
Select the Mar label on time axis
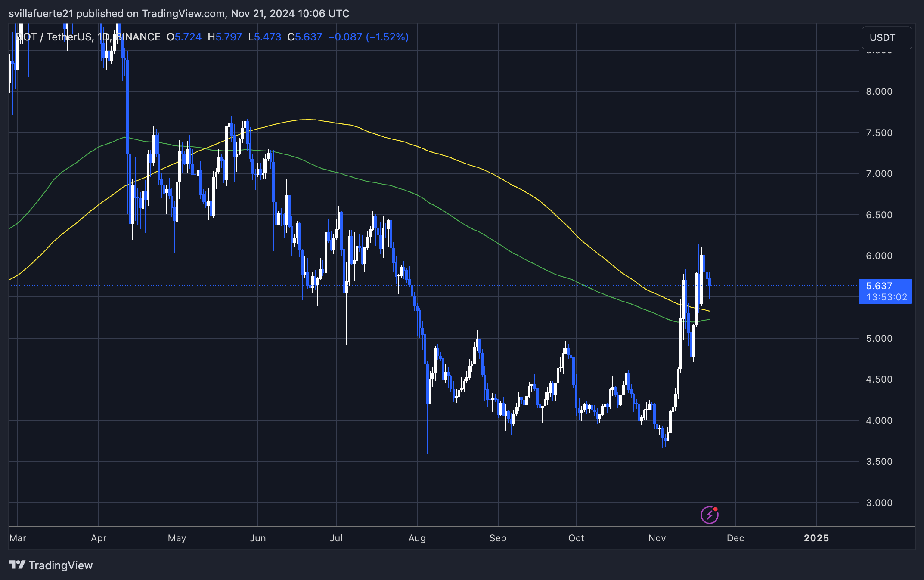point(18,538)
